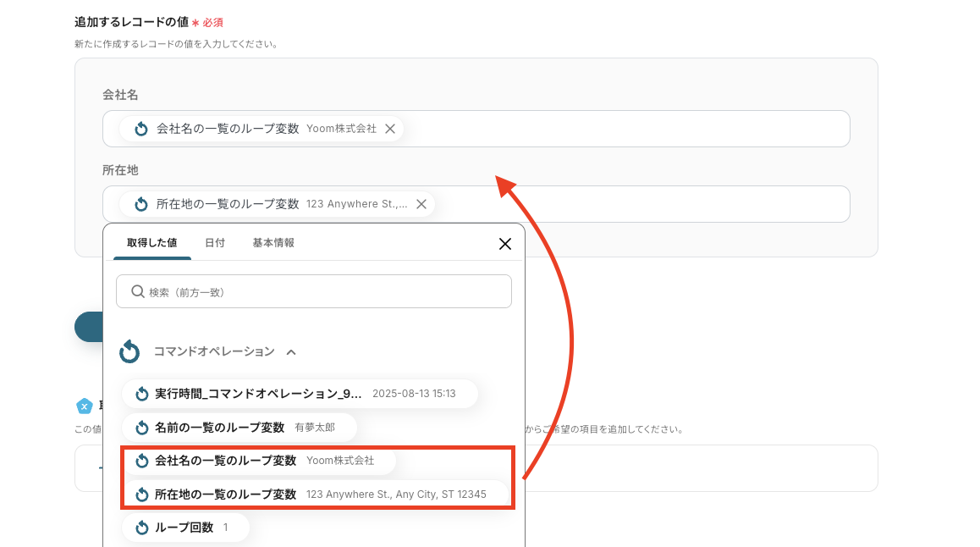980x547 pixels.
Task: Collapse the コマンドオペレーション section chevron
Action: 290,351
